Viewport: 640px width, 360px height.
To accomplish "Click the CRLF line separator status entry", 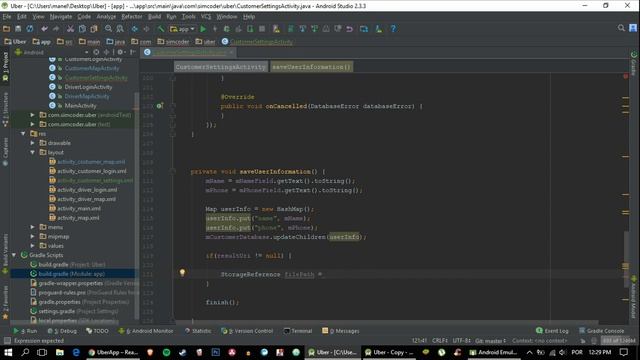I will (x=440, y=340).
